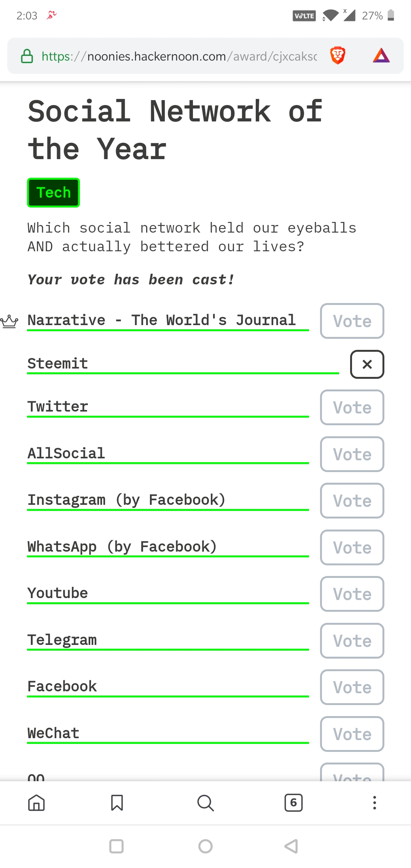
Task: Open the tab switcher showing 6
Action: click(x=293, y=803)
